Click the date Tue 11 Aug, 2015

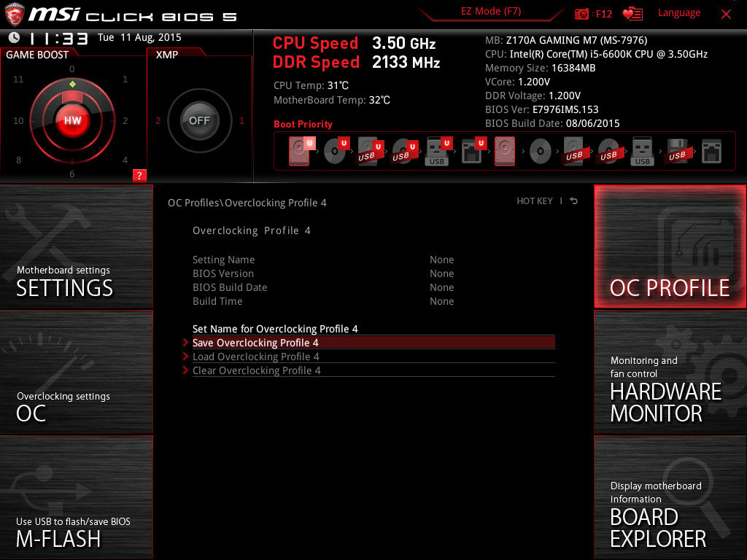click(x=139, y=37)
